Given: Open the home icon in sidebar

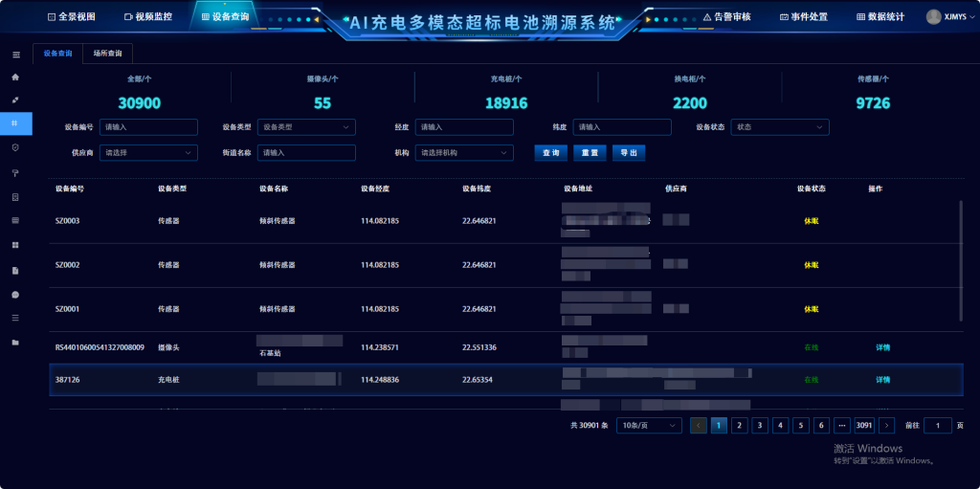Looking at the screenshot, I should click(x=15, y=77).
